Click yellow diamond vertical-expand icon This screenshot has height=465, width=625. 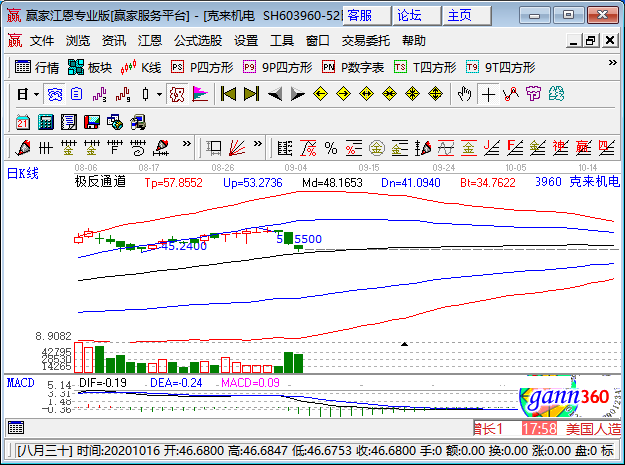(x=435, y=94)
